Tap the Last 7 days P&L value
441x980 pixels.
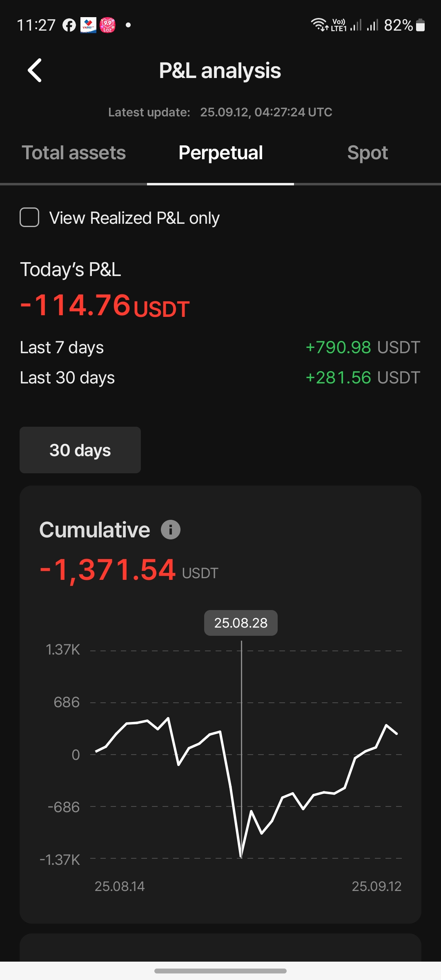pyautogui.click(x=363, y=347)
